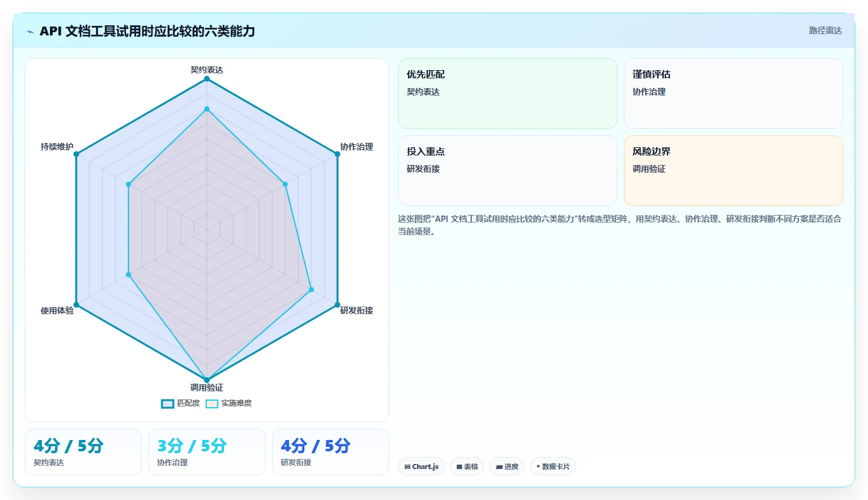Click the 调用验证 radar axis label
Image resolution: width=868 pixels, height=500 pixels.
pos(207,387)
